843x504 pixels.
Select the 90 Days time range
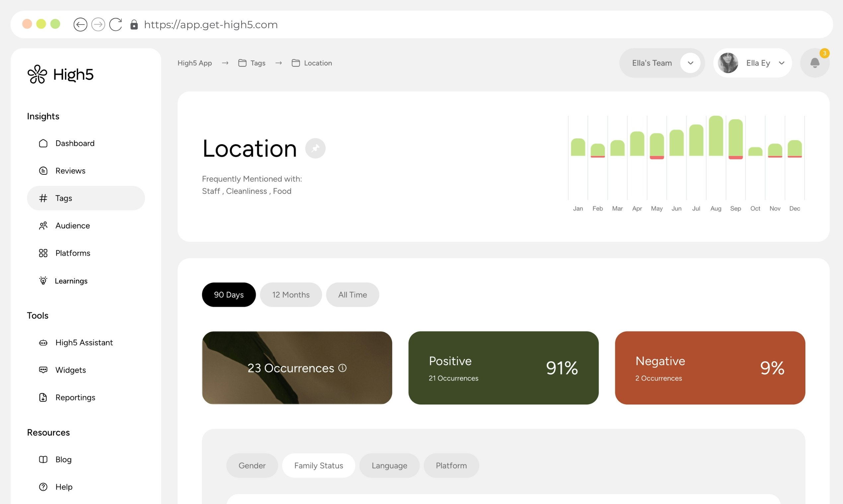coord(228,294)
